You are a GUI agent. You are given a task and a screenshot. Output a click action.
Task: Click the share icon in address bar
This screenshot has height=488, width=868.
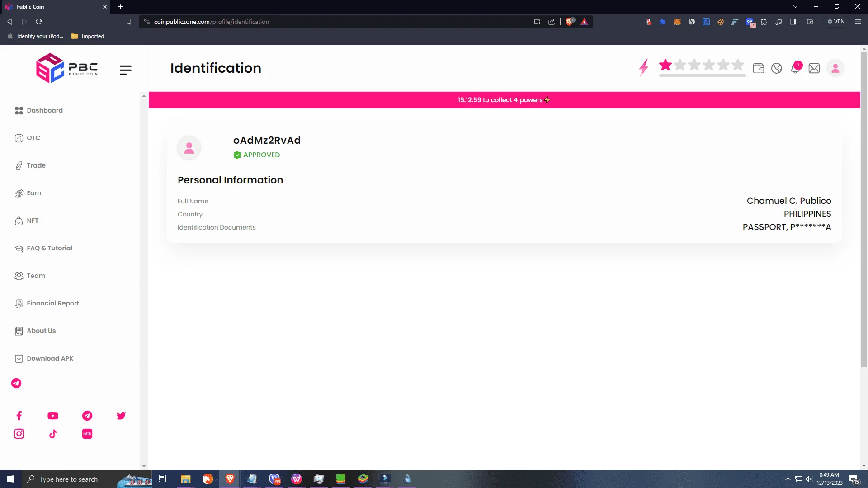pyautogui.click(x=552, y=22)
